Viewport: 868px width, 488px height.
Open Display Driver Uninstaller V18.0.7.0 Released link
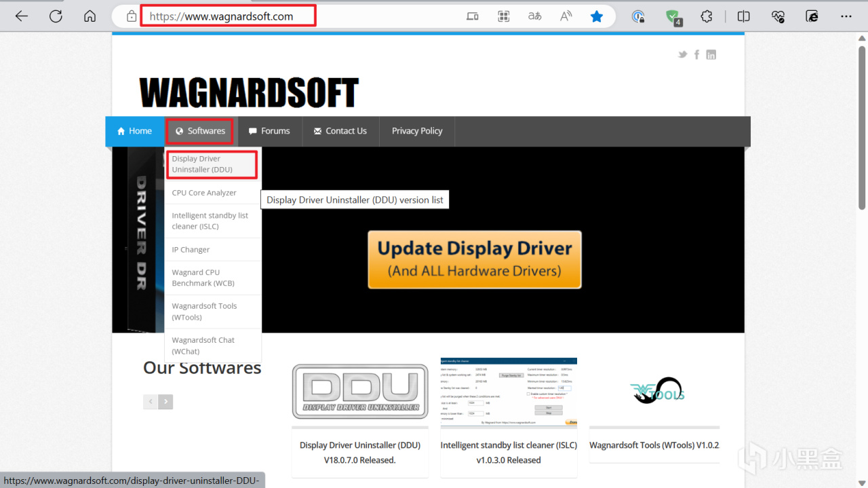360,453
